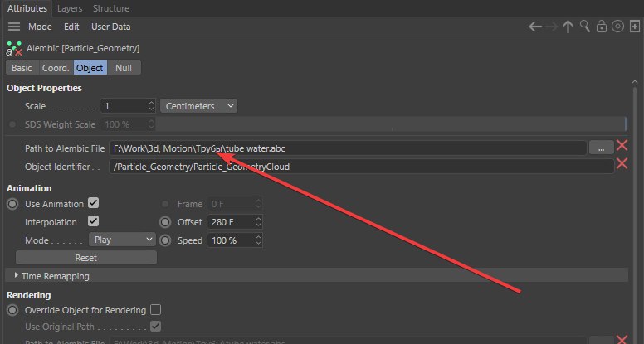Click the Offset value stepper arrows
Screen dimensions: 644x344
coord(258,222)
